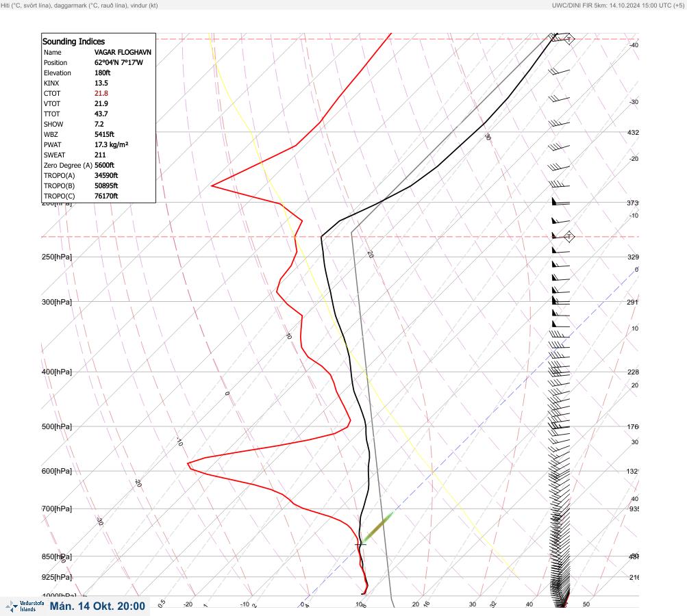Click the VTOT row label
This screenshot has height=616, width=687.
coord(52,104)
